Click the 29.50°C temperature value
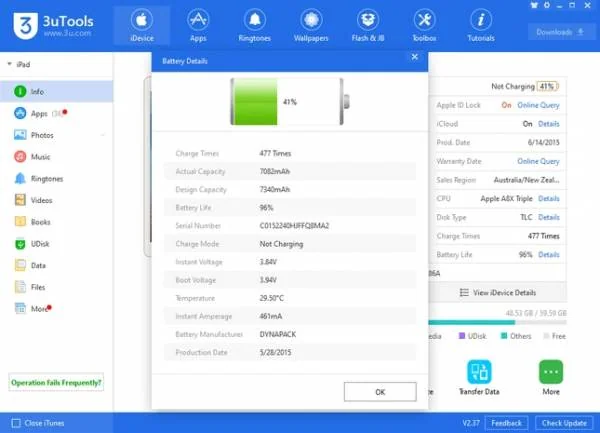Screen dimensions: 600x433 tap(271, 298)
